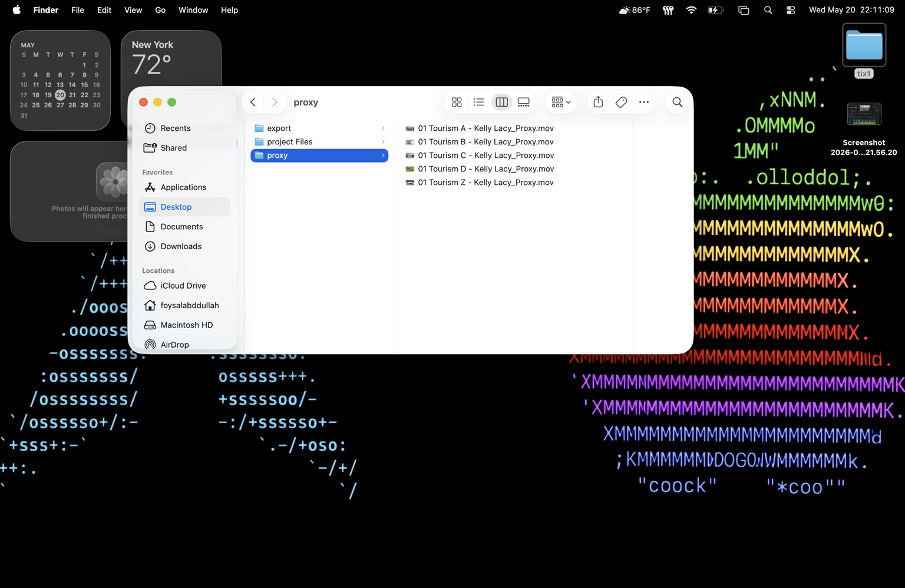Select the export folder

(x=319, y=128)
